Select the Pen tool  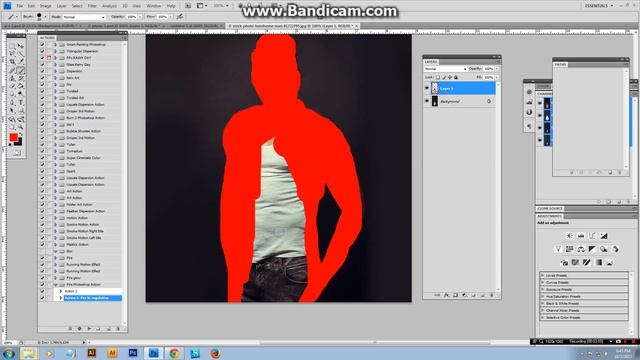pyautogui.click(x=12, y=102)
